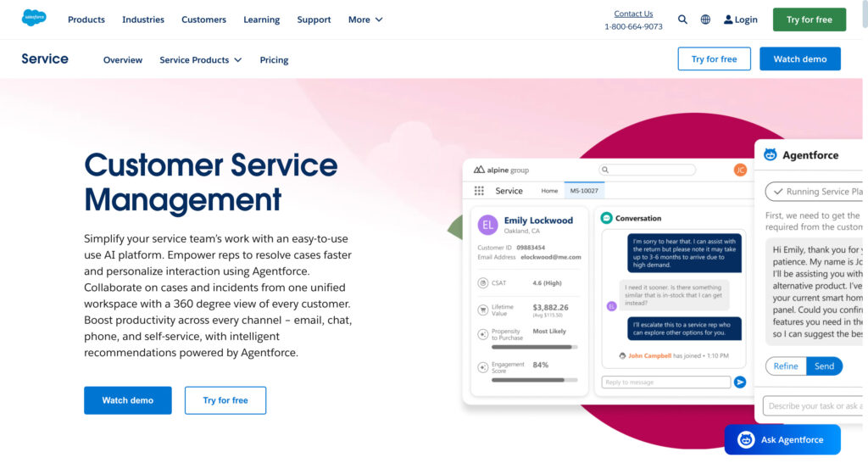Click the blue send message arrow
868x469 pixels.
coord(740,382)
